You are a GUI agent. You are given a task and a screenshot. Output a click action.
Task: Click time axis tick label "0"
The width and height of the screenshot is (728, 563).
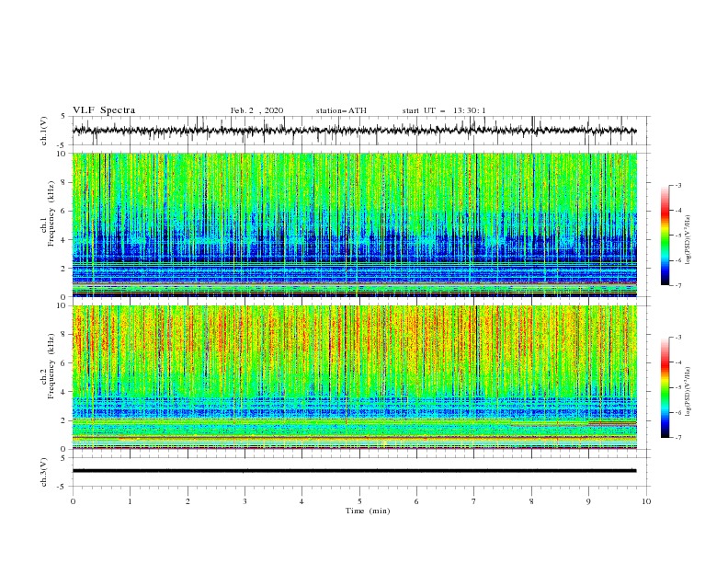coord(73,501)
